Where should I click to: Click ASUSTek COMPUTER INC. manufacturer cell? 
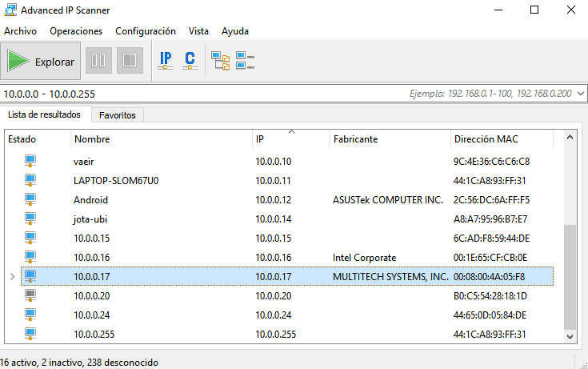[388, 199]
